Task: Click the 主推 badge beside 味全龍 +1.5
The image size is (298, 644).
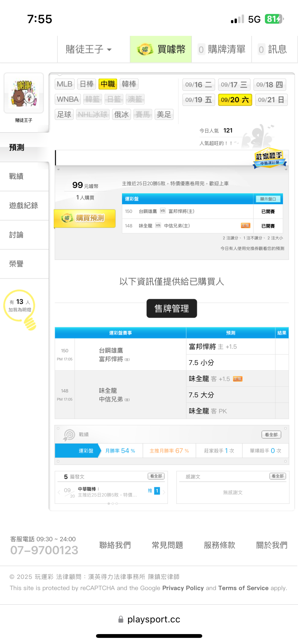Action: click(238, 379)
